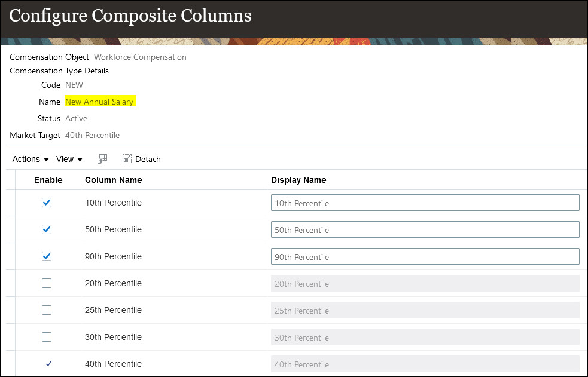Click the Enable column header

pyautogui.click(x=48, y=180)
